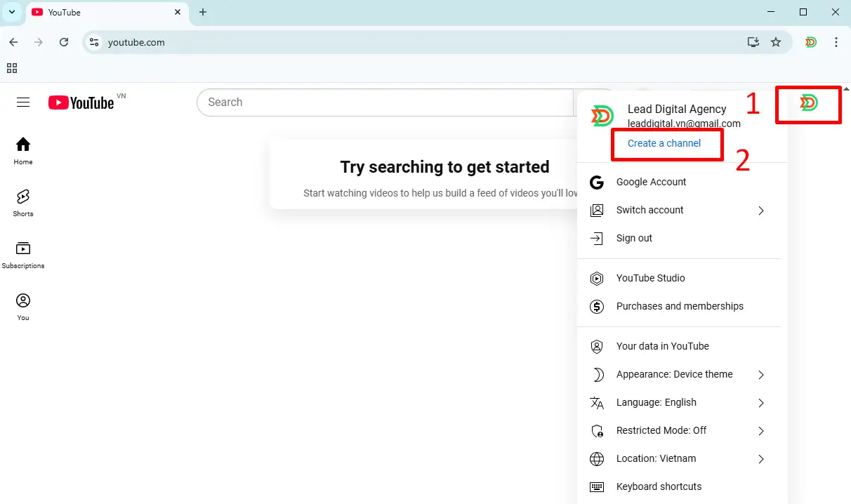Open the You section in the sidebar
The height and width of the screenshot is (504, 851).
[x=23, y=307]
